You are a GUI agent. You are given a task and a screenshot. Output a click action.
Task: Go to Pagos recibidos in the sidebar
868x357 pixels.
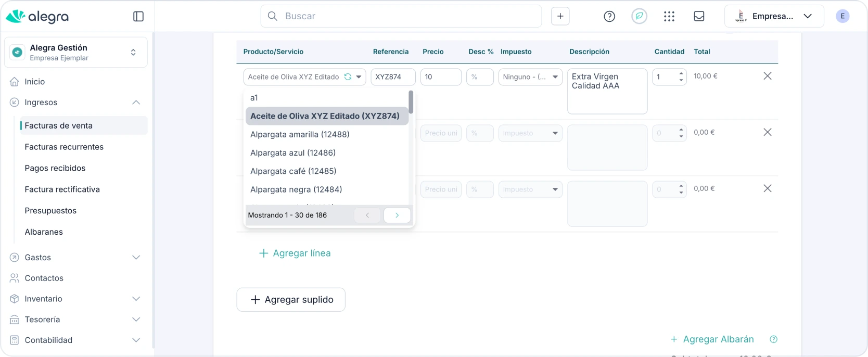(x=55, y=168)
